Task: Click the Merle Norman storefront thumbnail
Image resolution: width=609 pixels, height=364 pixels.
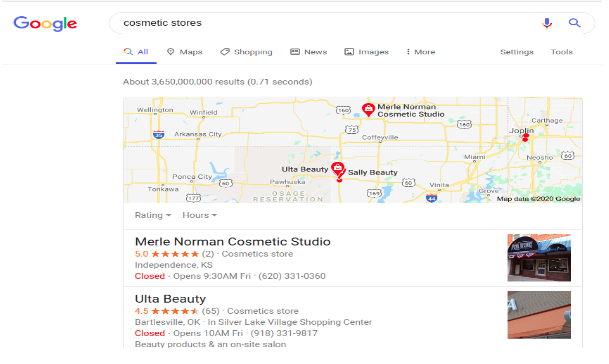Action: coord(539,257)
